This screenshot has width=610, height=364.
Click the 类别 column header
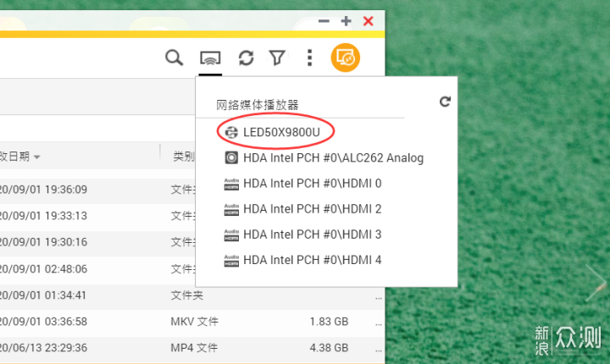[x=184, y=157]
